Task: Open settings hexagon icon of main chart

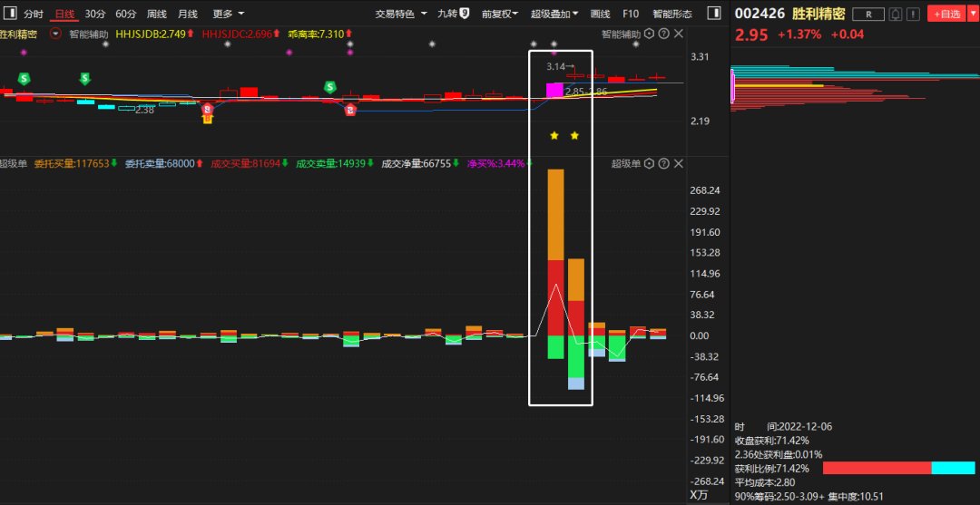Action: pyautogui.click(x=649, y=34)
